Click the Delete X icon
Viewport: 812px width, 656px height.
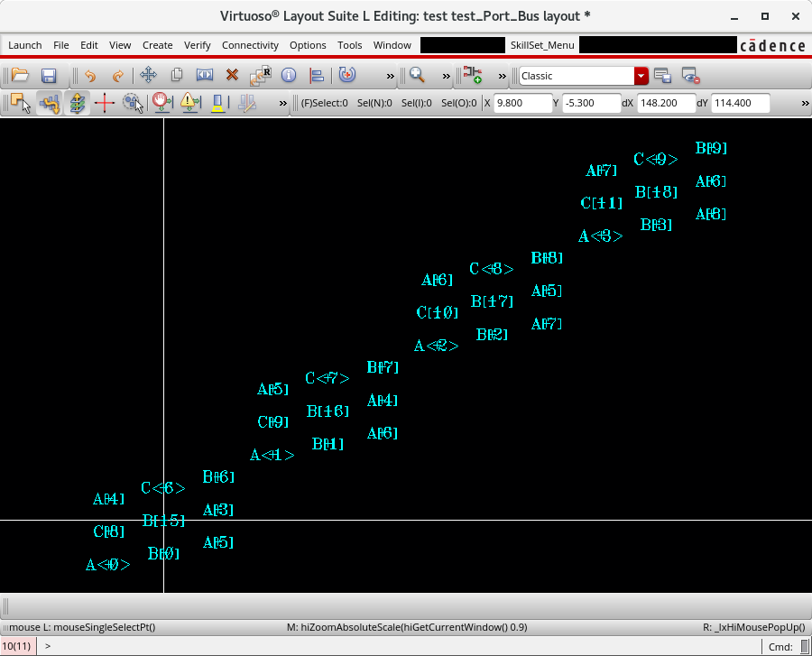click(232, 75)
